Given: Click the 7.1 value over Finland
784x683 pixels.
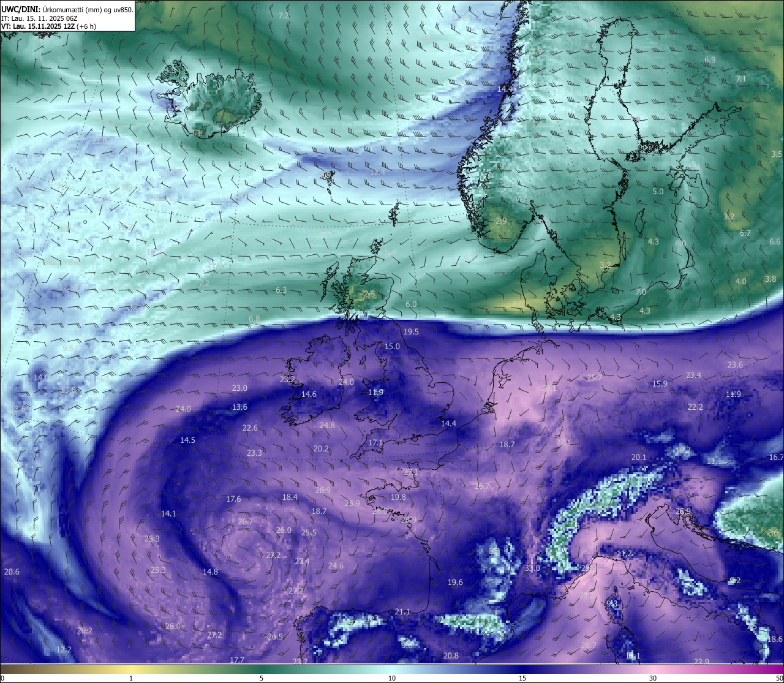Looking at the screenshot, I should click(741, 78).
